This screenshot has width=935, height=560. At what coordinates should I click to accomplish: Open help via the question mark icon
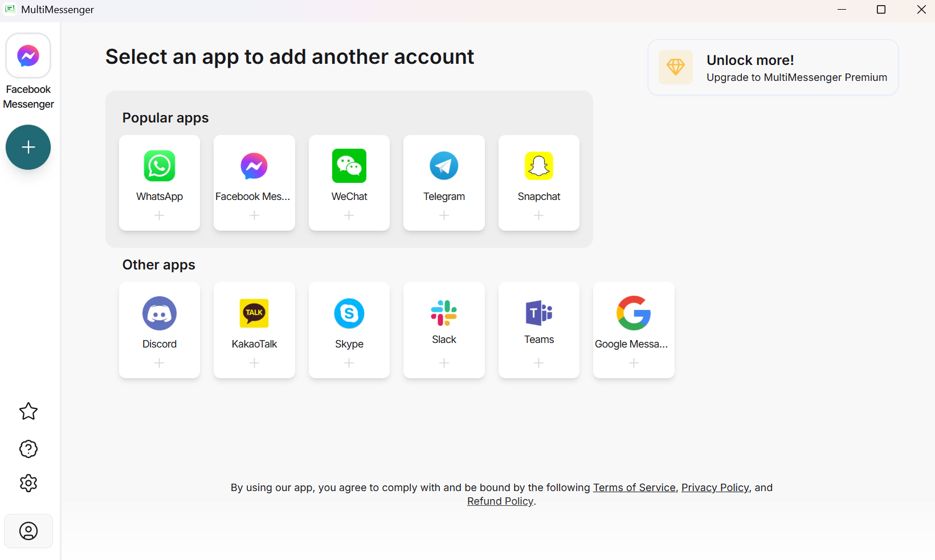pos(28,449)
